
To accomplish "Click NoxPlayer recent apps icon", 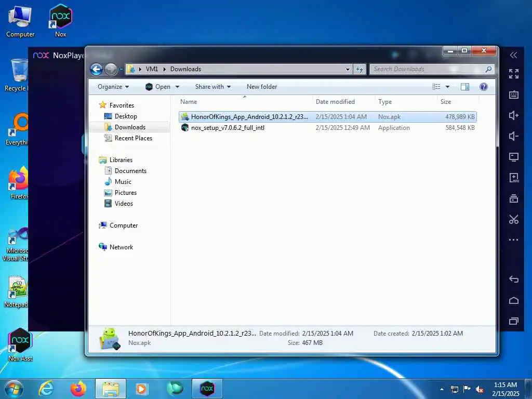I will tap(514, 321).
